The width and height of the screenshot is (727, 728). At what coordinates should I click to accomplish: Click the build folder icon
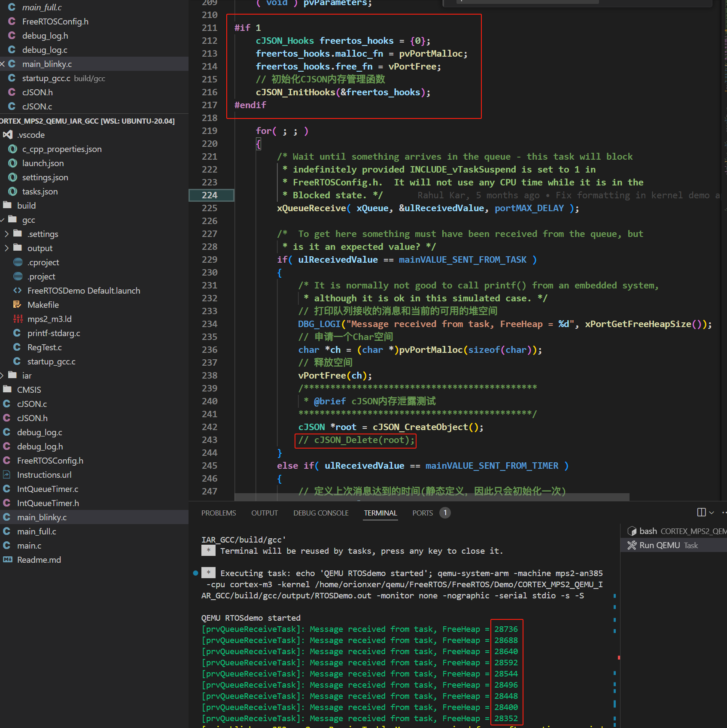[8, 205]
